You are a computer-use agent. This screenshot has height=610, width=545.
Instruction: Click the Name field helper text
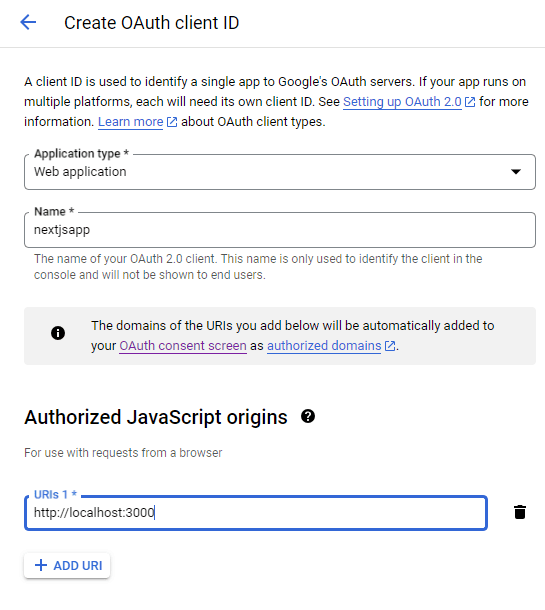point(258,267)
